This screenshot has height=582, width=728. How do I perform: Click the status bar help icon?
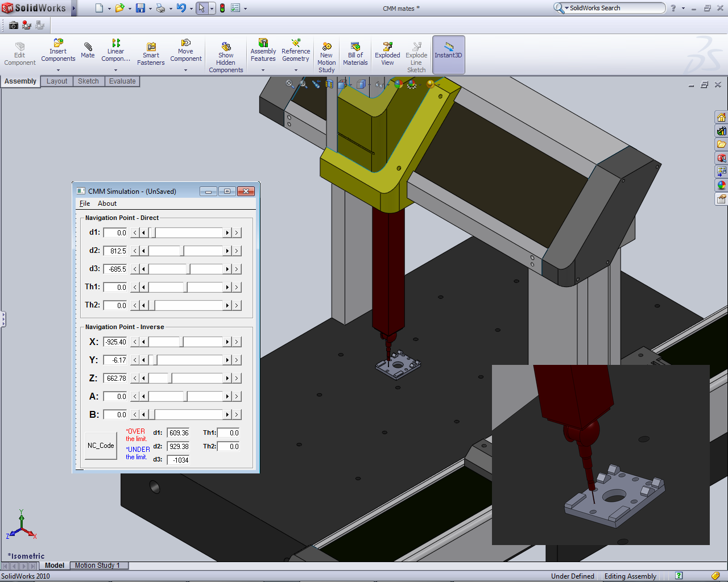coord(679,576)
